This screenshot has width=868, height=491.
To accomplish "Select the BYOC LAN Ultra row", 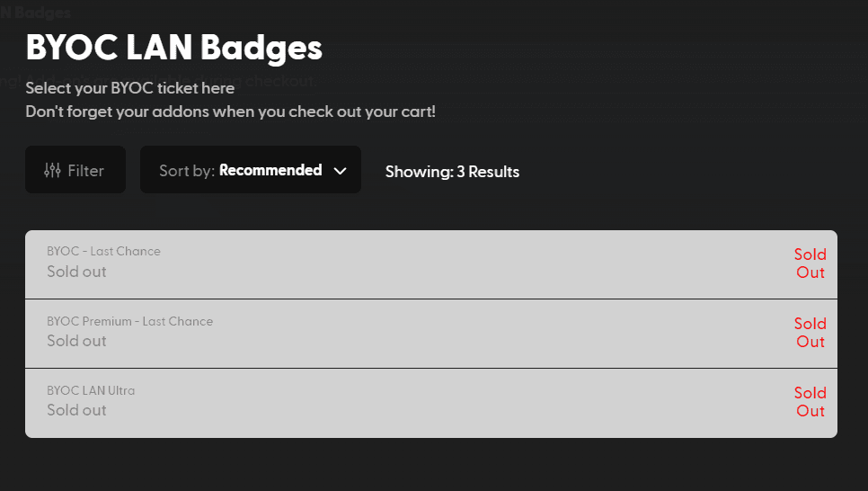I will 430,403.
